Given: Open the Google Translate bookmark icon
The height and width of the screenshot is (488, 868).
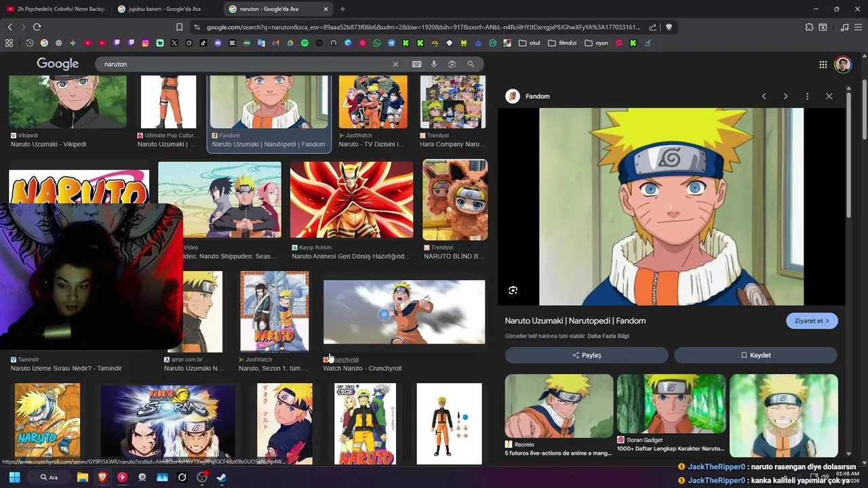Looking at the screenshot, I should coord(261,43).
